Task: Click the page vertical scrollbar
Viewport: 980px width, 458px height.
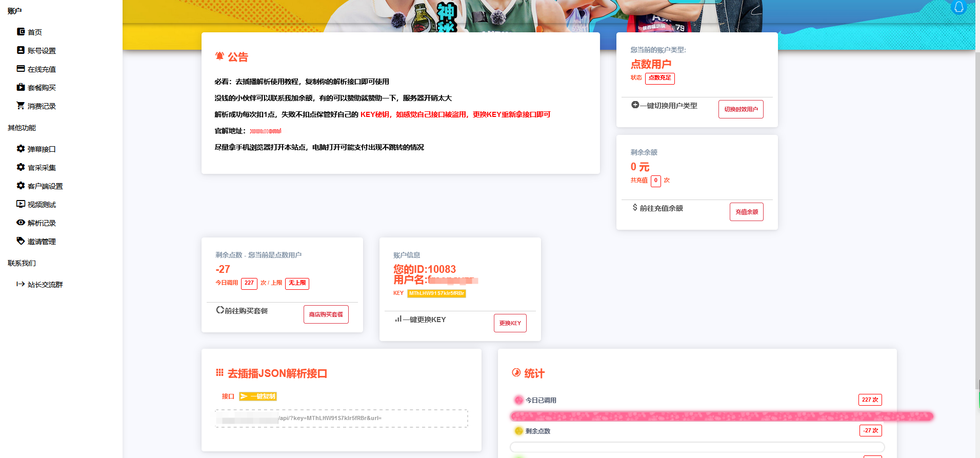Action: coord(977,221)
